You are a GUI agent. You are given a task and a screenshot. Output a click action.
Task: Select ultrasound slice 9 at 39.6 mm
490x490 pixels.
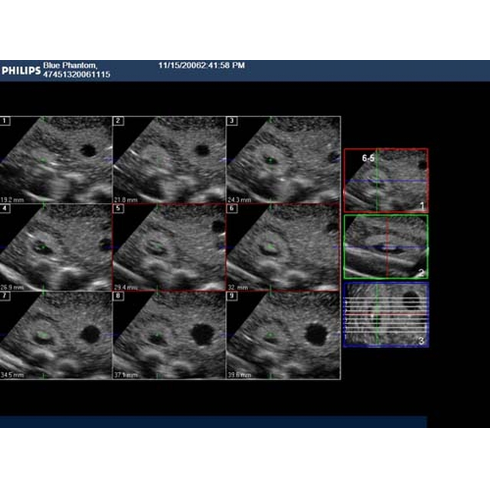coord(283,335)
